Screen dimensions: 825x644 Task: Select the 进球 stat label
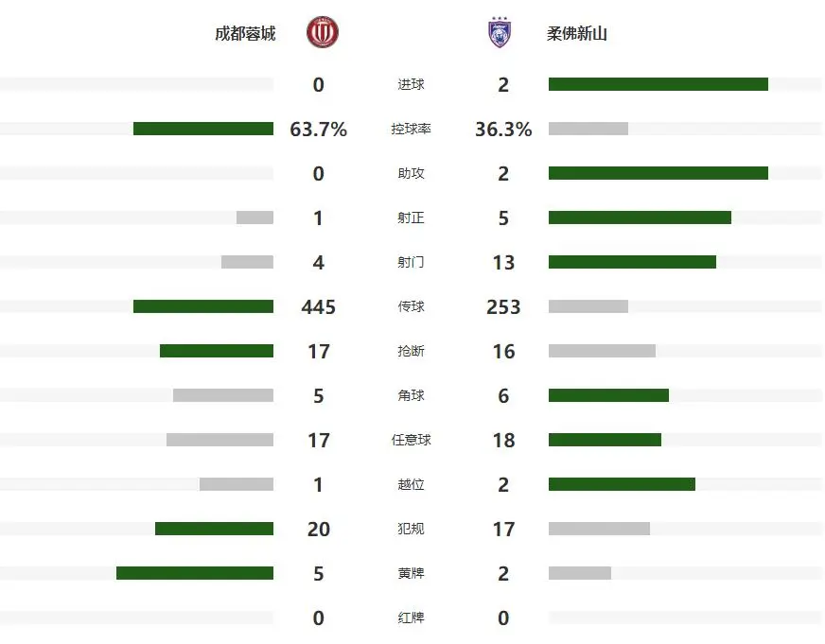pos(412,85)
